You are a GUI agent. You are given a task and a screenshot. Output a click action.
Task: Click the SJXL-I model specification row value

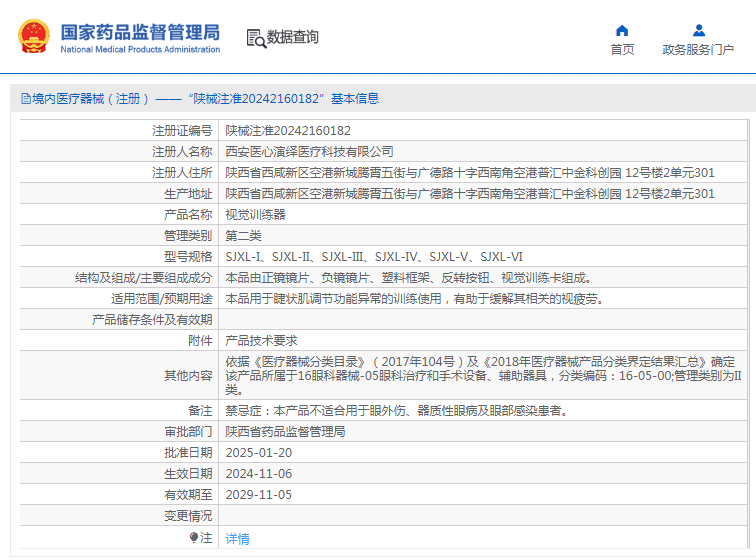(374, 257)
